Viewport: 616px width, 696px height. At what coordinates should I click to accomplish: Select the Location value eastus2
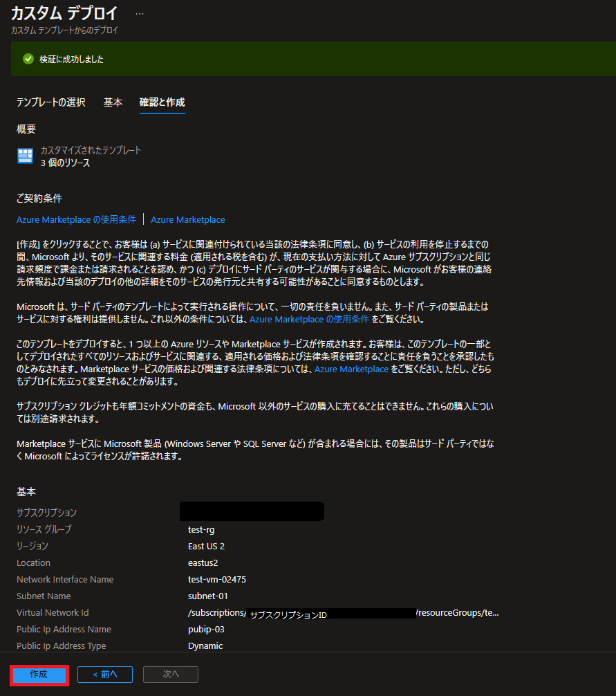coord(203,563)
